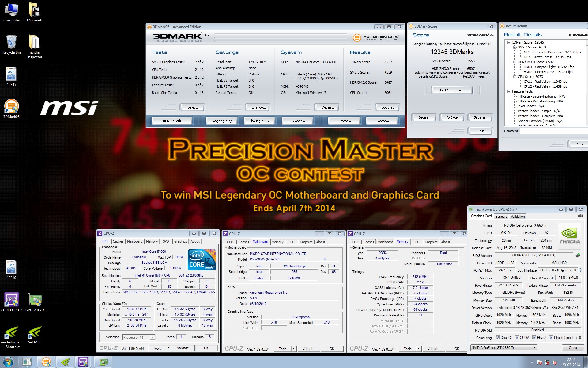
Task: Click the GPU-Z taskbar icon
Action: tap(103, 362)
